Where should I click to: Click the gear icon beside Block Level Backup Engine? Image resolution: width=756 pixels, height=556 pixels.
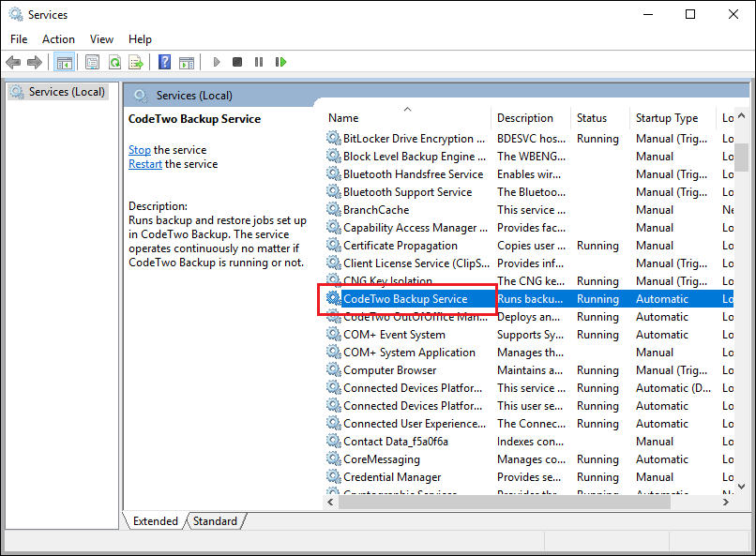pyautogui.click(x=334, y=156)
